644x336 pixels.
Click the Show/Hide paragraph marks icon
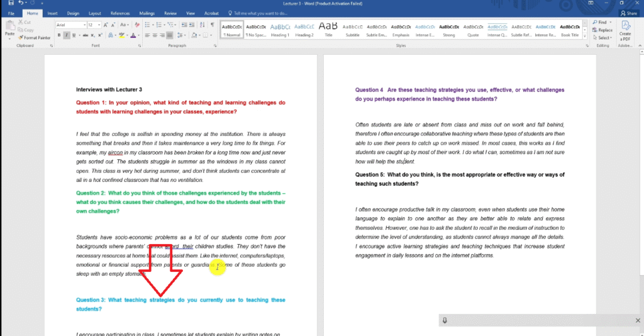(x=212, y=25)
